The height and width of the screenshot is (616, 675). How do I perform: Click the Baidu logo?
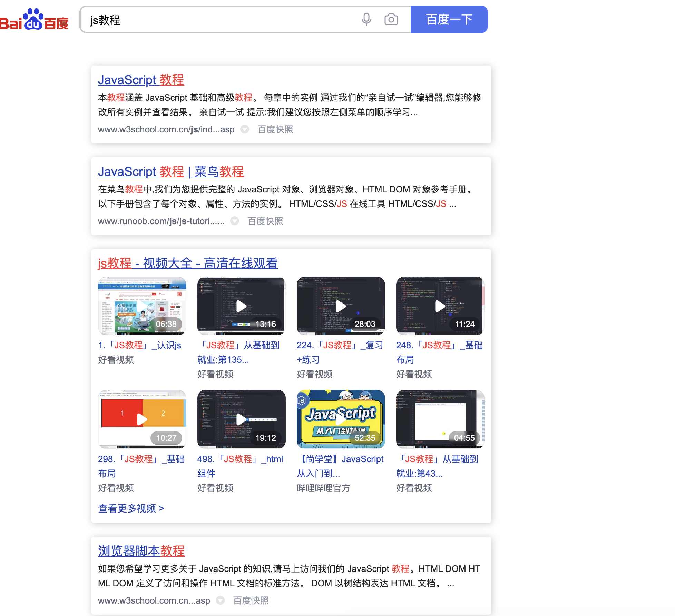point(35,20)
